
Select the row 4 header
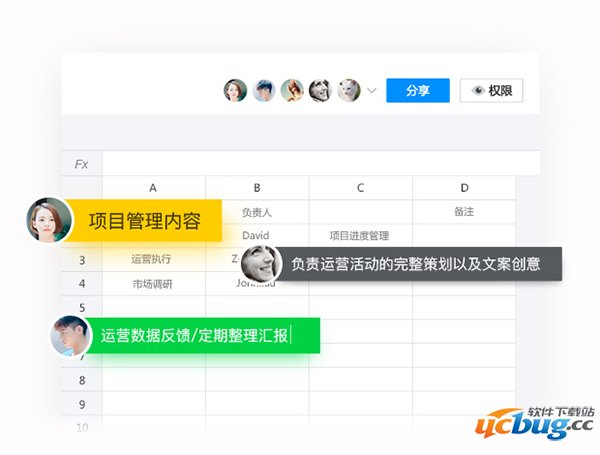point(81,284)
